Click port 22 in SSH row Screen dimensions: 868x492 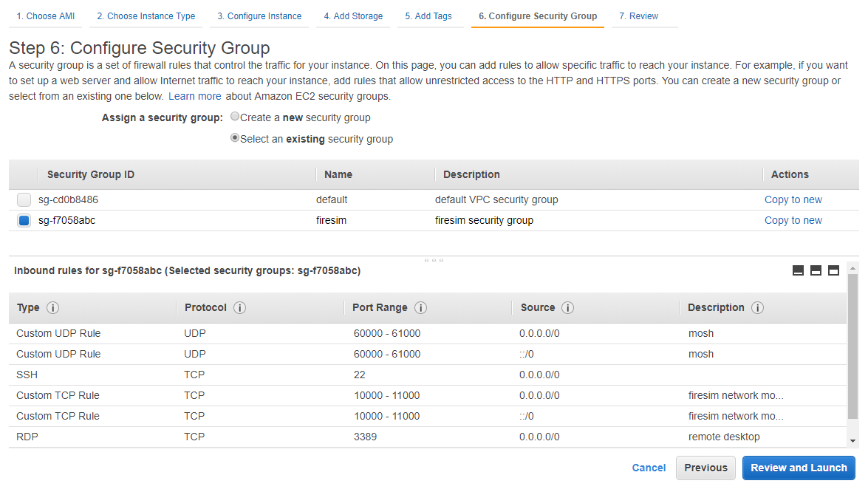tap(360, 375)
